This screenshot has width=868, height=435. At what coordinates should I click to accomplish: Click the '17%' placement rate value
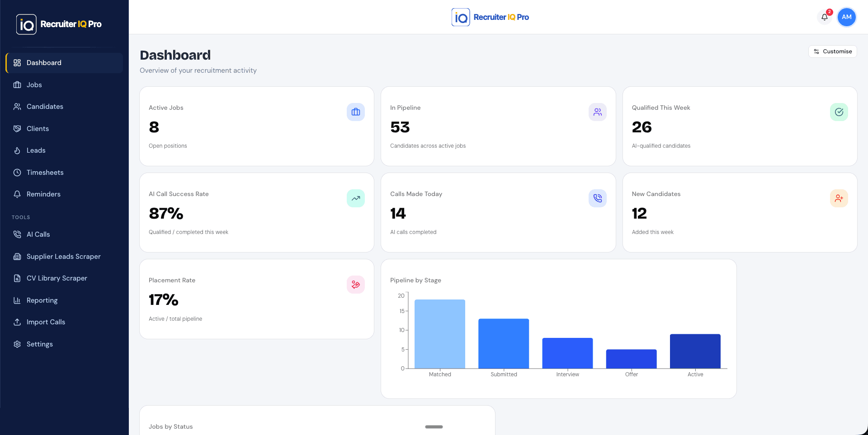(163, 300)
